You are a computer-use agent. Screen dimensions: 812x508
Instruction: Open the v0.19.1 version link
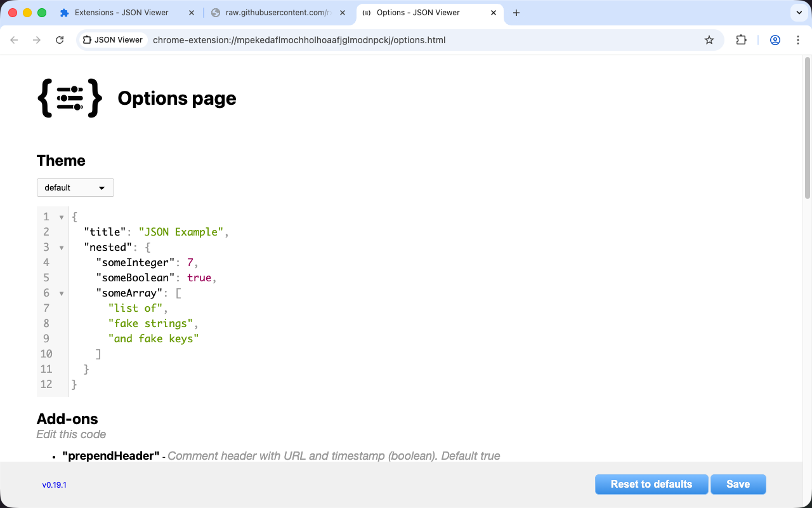point(55,485)
